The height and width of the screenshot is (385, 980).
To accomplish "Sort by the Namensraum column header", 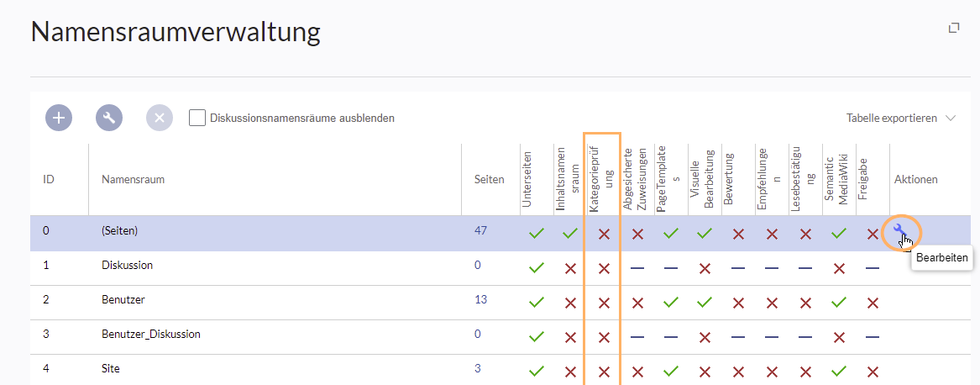I will coord(133,179).
